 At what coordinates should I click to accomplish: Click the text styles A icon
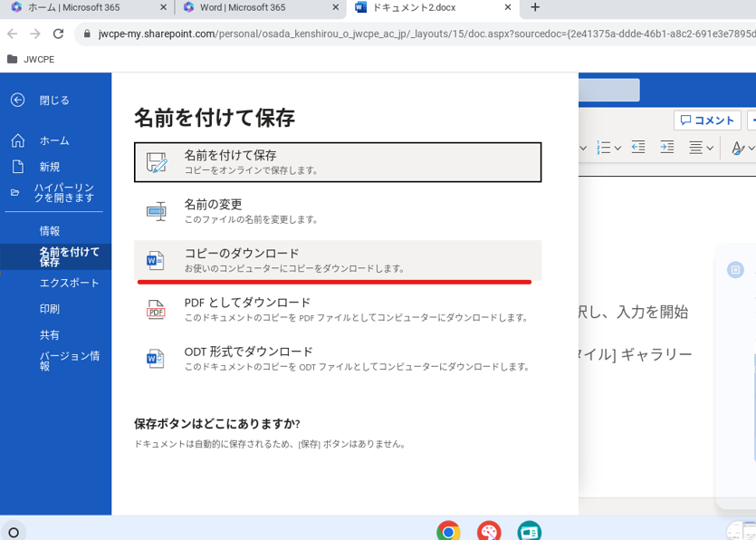738,148
